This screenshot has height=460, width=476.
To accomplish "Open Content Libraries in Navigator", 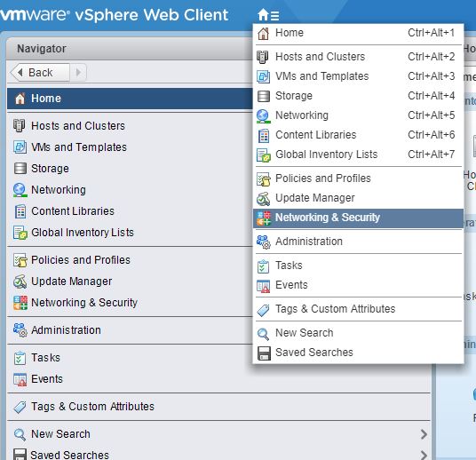I will tap(130, 211).
